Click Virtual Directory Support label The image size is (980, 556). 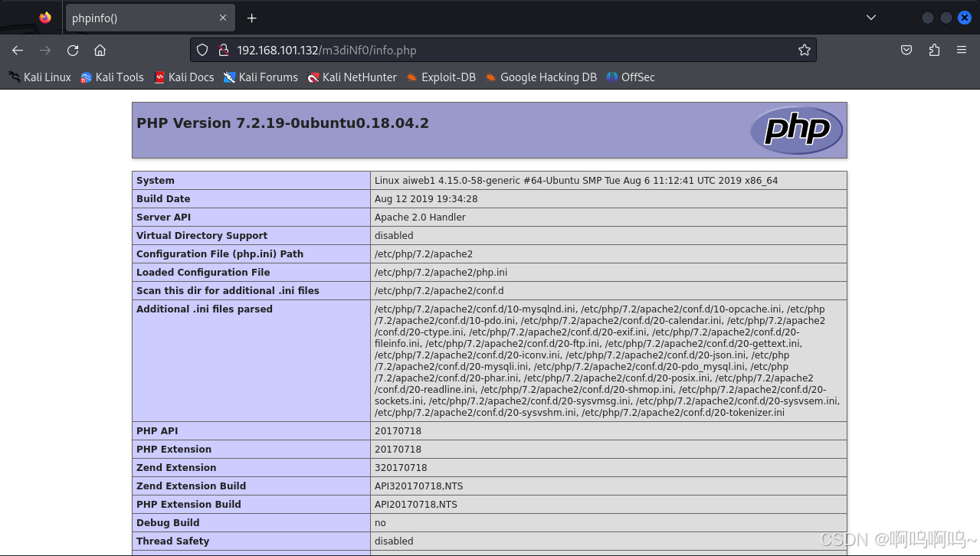202,236
